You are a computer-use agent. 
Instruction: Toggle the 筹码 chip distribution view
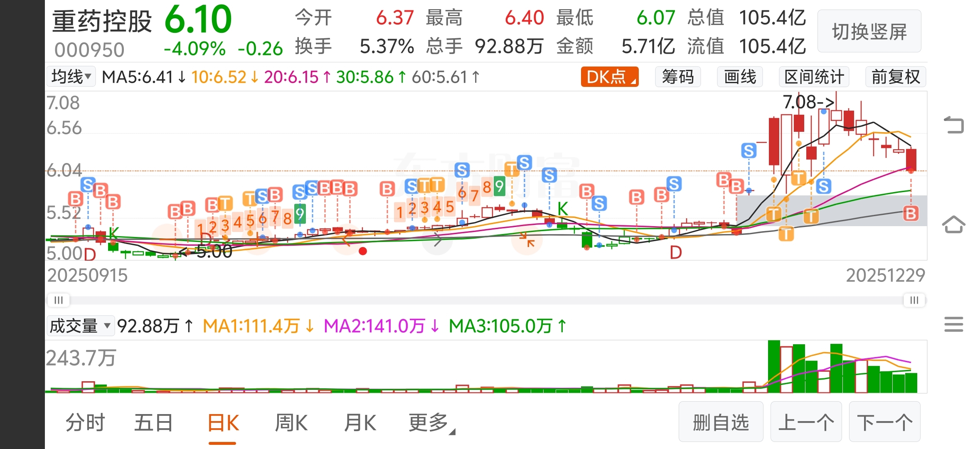pos(677,77)
